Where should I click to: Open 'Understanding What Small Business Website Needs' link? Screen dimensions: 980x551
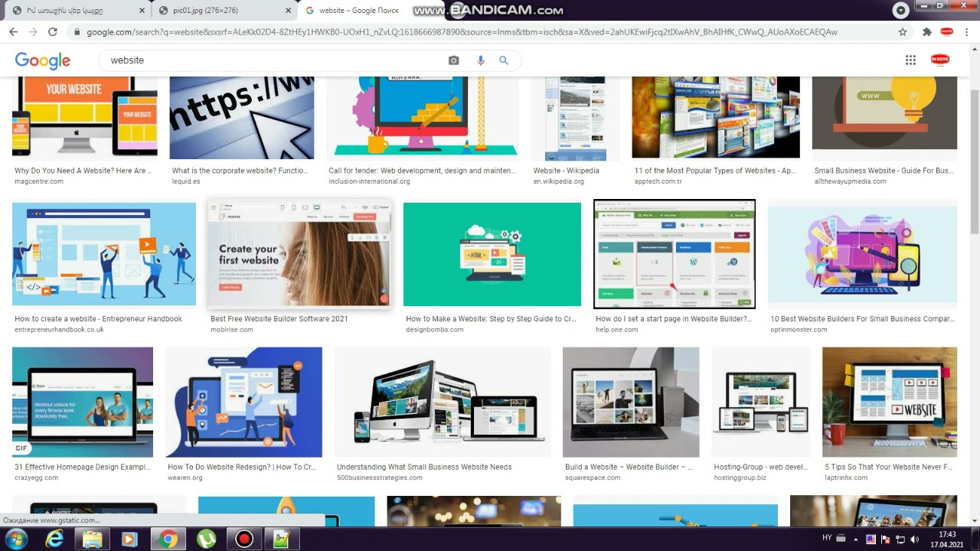pos(424,467)
